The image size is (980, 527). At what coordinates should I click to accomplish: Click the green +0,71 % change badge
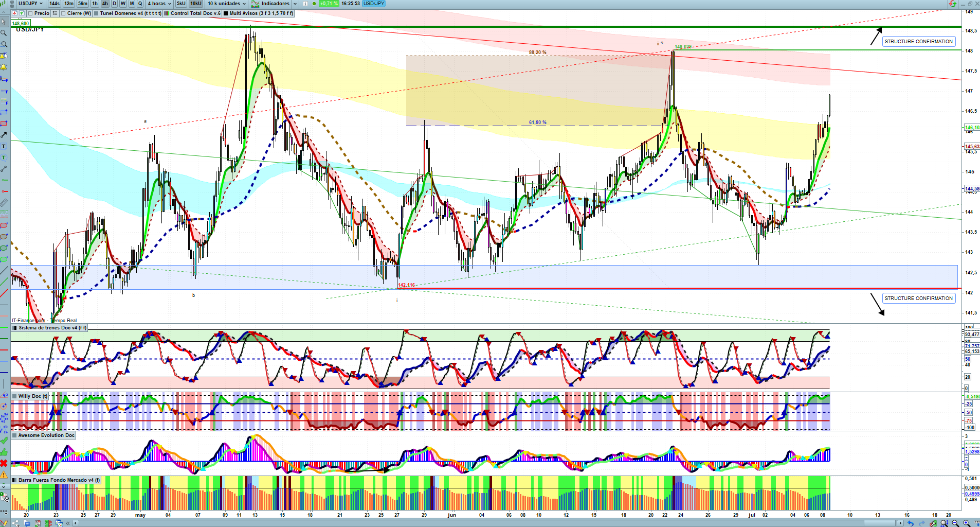pyautogui.click(x=329, y=4)
